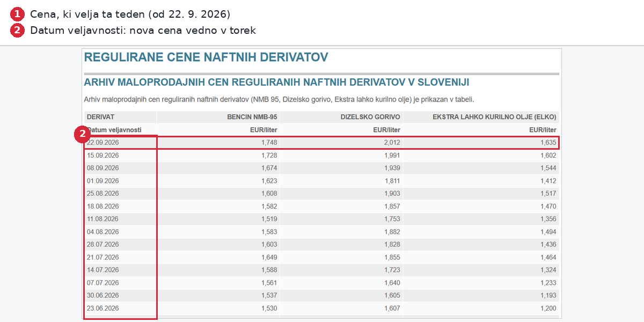Click diesel value '1,857'
The width and height of the screenshot is (644, 322).
[x=392, y=206]
